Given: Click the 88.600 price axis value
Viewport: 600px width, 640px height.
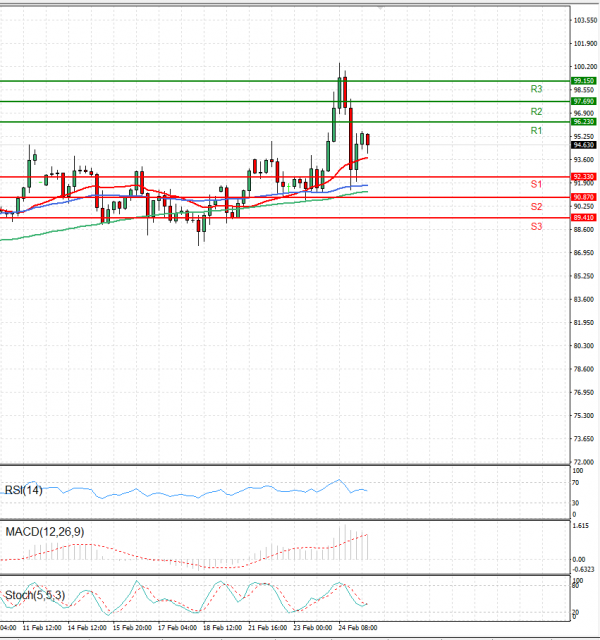Looking at the screenshot, I should [584, 230].
